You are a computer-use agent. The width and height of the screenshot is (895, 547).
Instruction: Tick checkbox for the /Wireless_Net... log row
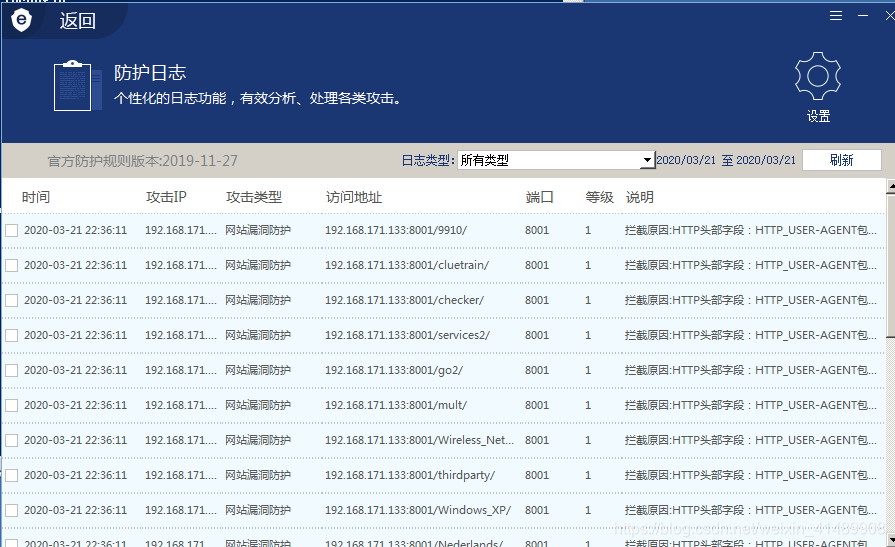(11, 441)
